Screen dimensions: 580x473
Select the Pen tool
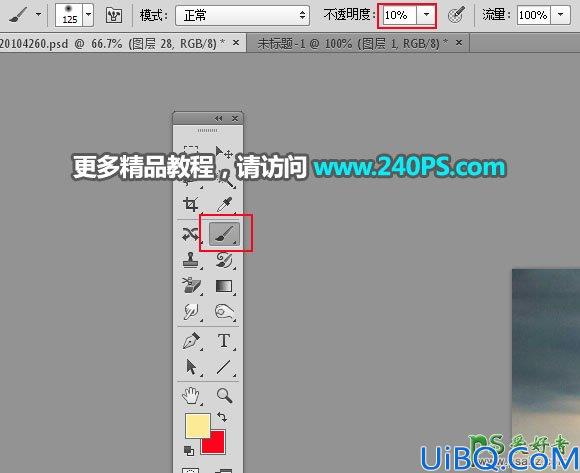coord(191,341)
